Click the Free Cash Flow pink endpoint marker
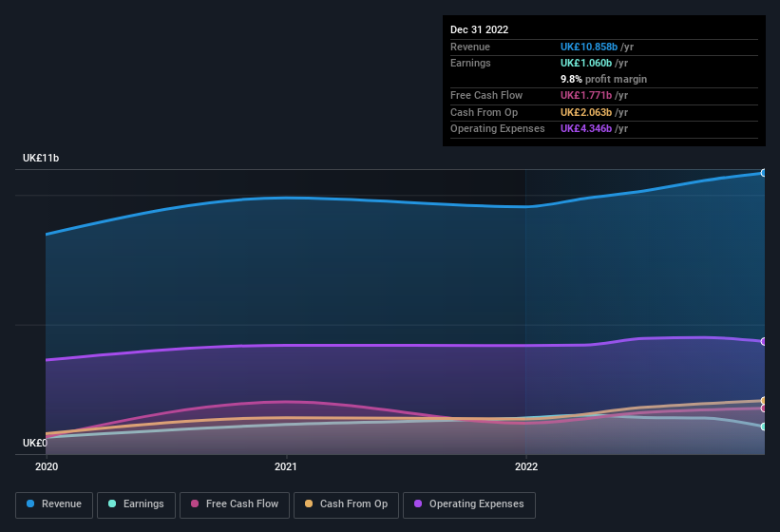780x532 pixels. (x=764, y=408)
